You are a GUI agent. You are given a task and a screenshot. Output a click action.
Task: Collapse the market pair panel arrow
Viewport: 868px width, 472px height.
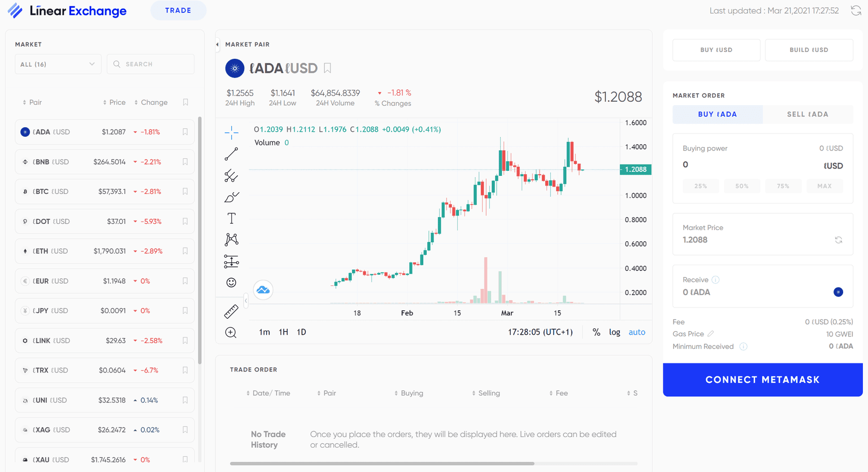218,44
